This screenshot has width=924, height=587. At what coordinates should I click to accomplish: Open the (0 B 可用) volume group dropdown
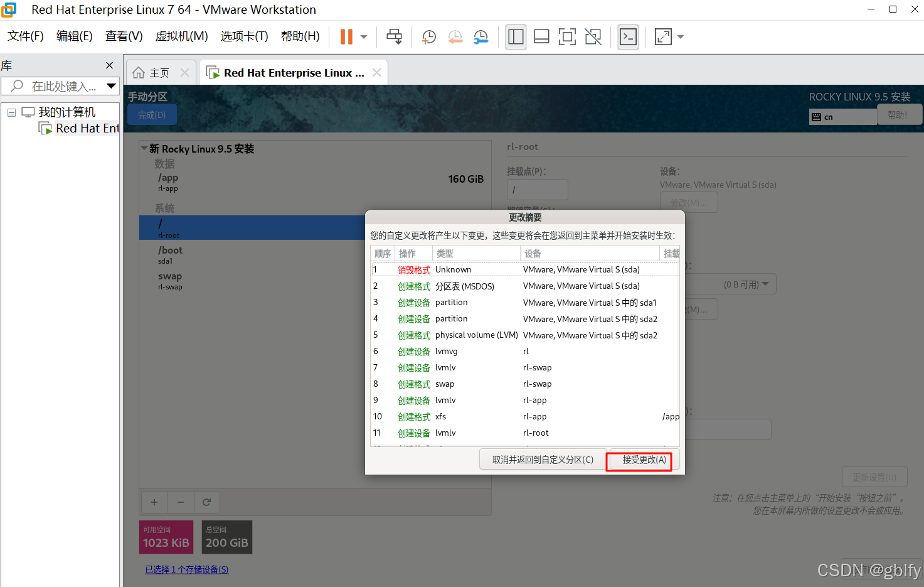coord(731,284)
